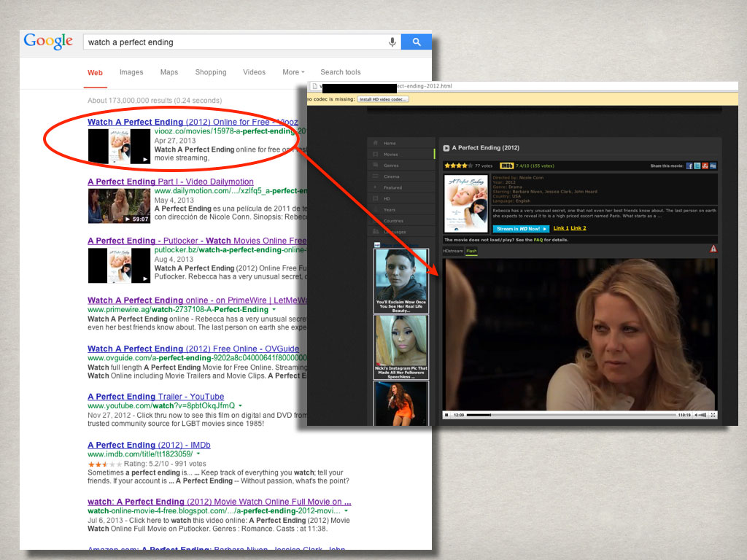Click the Putlocker result video thumbnail
The height and width of the screenshot is (560, 747).
click(x=119, y=265)
